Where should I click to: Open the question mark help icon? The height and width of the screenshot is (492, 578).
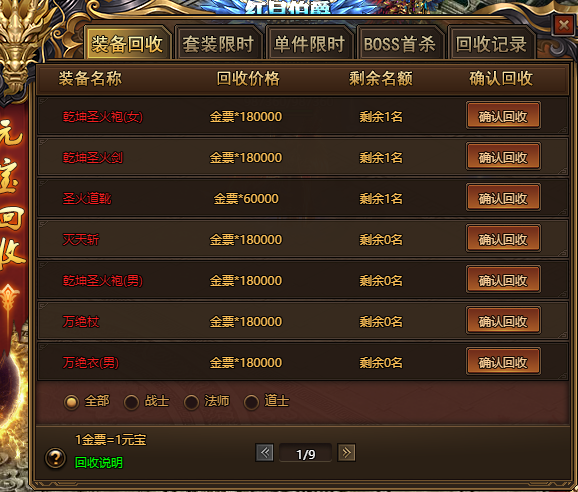55,458
